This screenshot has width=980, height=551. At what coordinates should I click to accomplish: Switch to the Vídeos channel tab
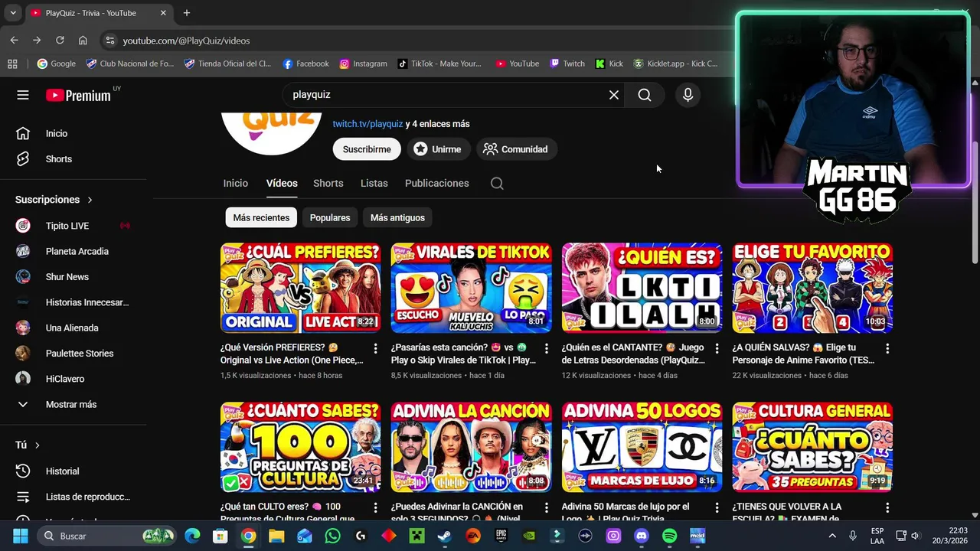[282, 183]
